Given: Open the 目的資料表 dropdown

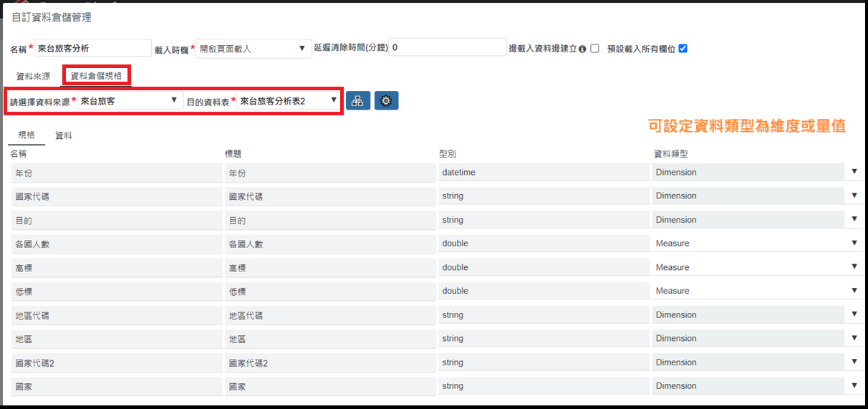Looking at the screenshot, I should 288,101.
